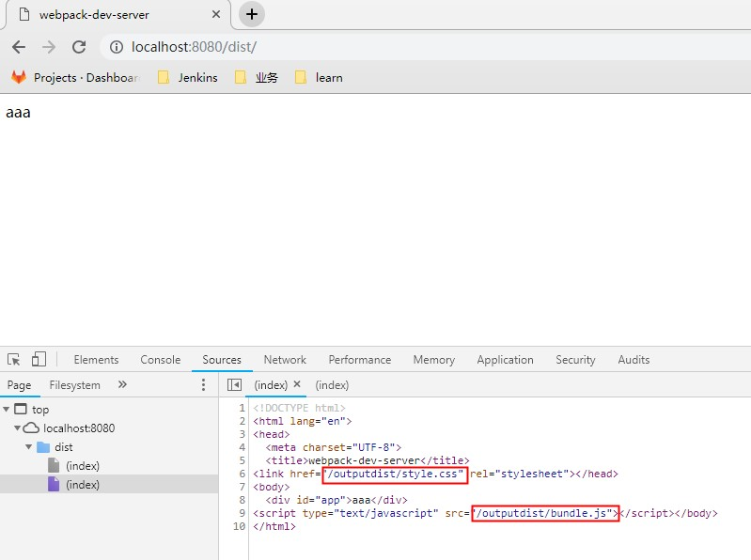The width and height of the screenshot is (751, 560).
Task: Open the gray (index) file under dist
Action: point(83,466)
